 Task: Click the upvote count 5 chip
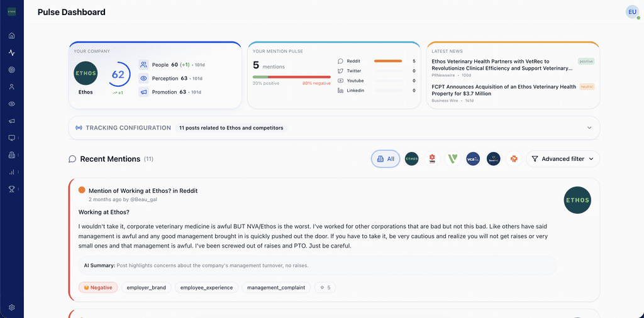coord(325,288)
